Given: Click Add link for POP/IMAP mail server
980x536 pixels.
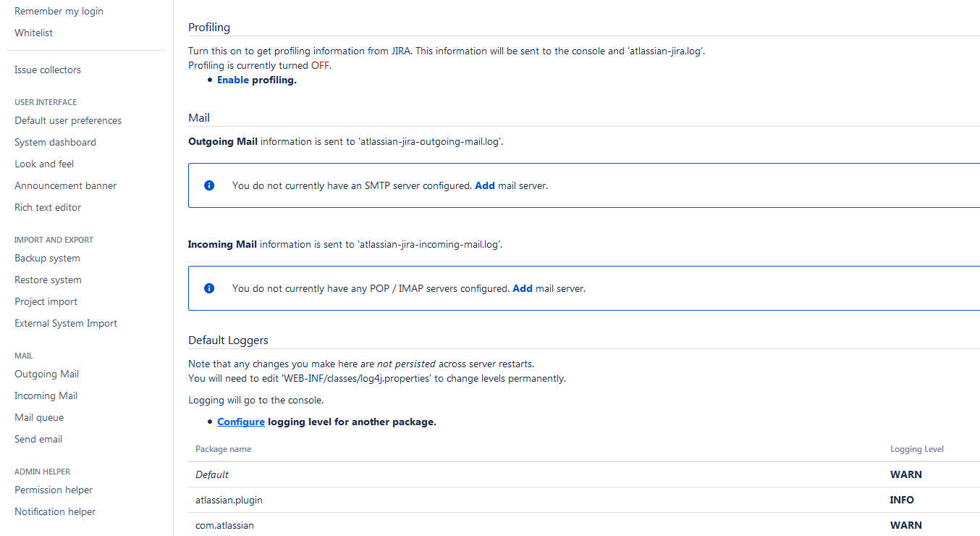Looking at the screenshot, I should 522,288.
